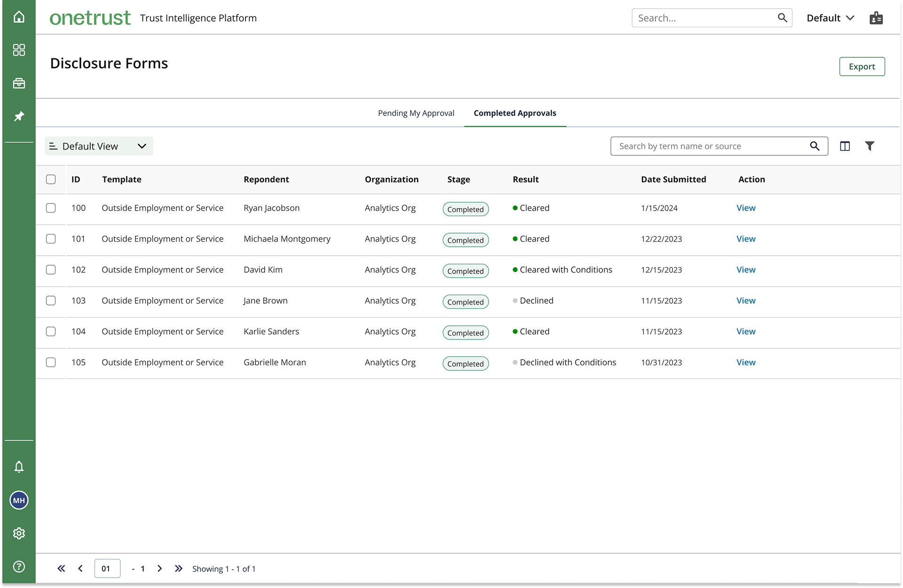The width and height of the screenshot is (903, 588).
Task: Click the home icon in sidebar
Action: 19,17
